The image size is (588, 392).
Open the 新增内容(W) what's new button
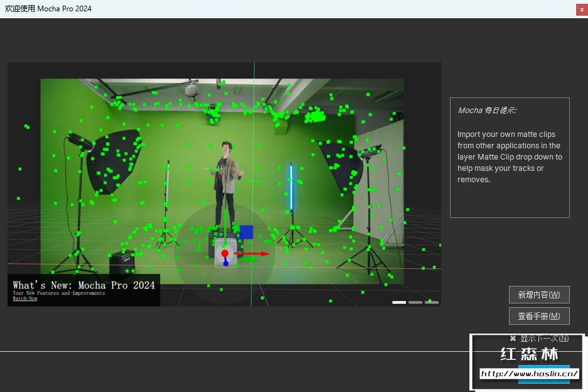539,295
